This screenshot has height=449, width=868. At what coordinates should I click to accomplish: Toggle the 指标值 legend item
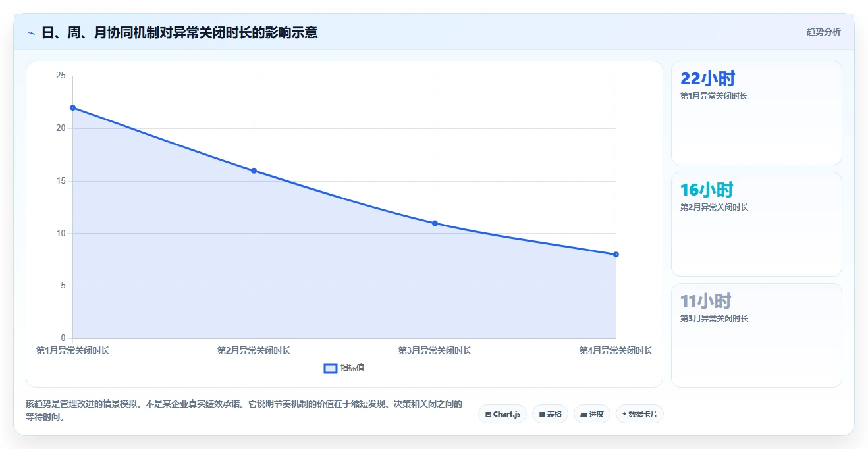[344, 368]
